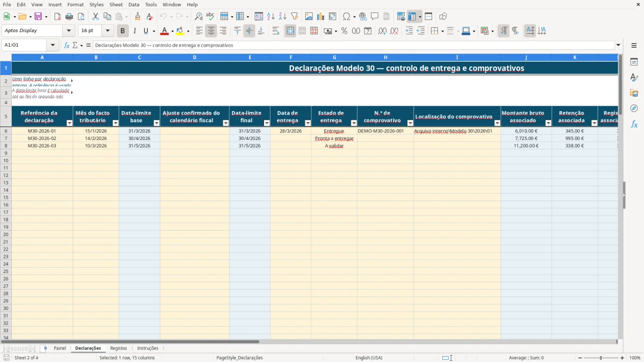
Task: Click the formula input line
Action: [x=354, y=46]
